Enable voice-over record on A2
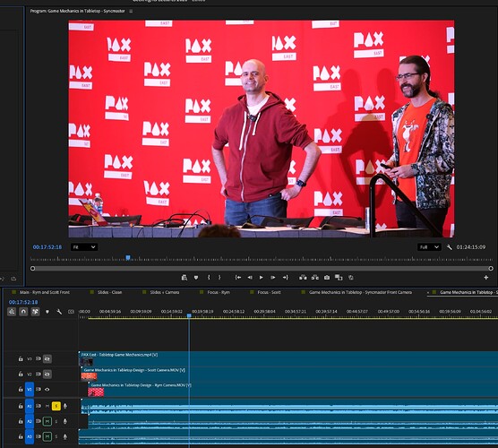498x448 pixels. click(x=65, y=421)
